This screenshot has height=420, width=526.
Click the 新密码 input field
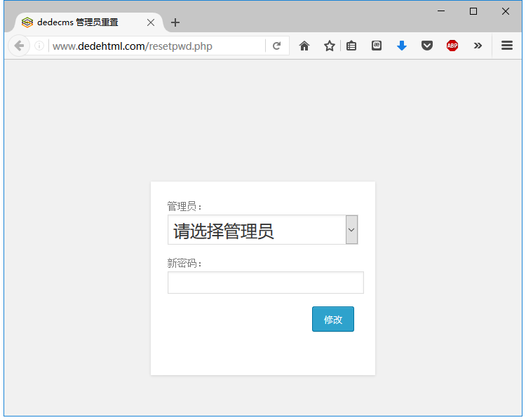pyautogui.click(x=265, y=283)
